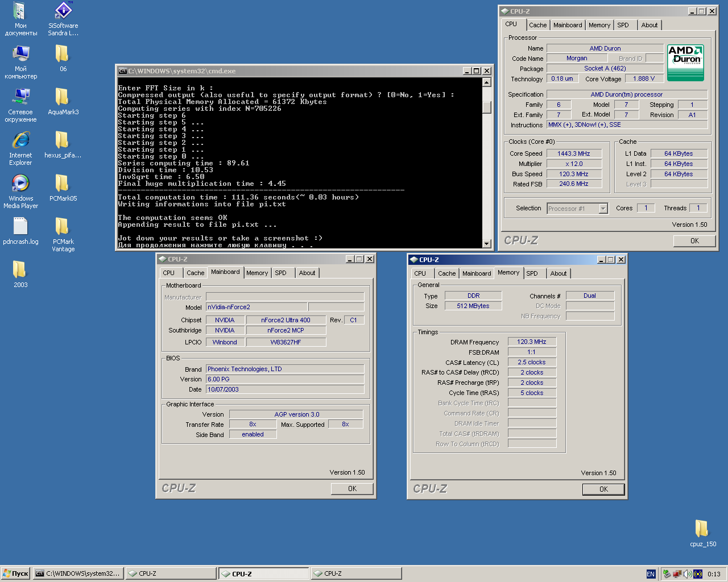
Task: Click OK in the Memory CPU-Z window
Action: tap(603, 489)
